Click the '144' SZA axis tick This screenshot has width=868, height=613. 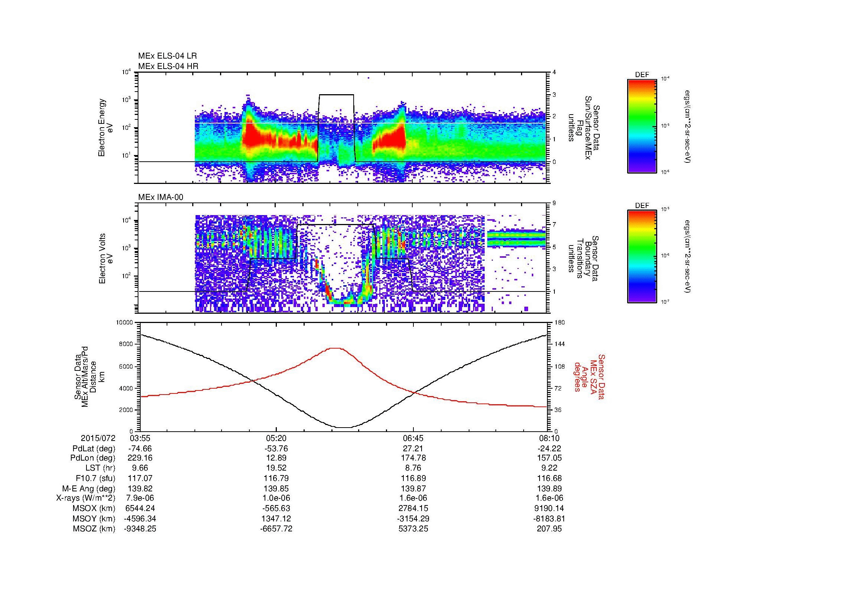pyautogui.click(x=560, y=345)
